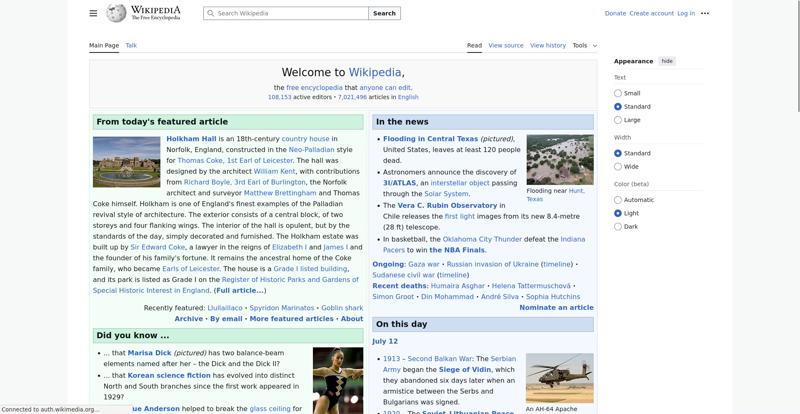Switch to the Talk tab
Image resolution: width=800 pixels, height=414 pixels.
[x=131, y=45]
